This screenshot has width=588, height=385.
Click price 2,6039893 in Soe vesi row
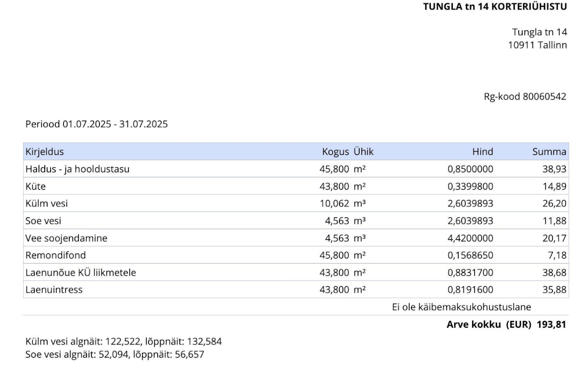(470, 221)
